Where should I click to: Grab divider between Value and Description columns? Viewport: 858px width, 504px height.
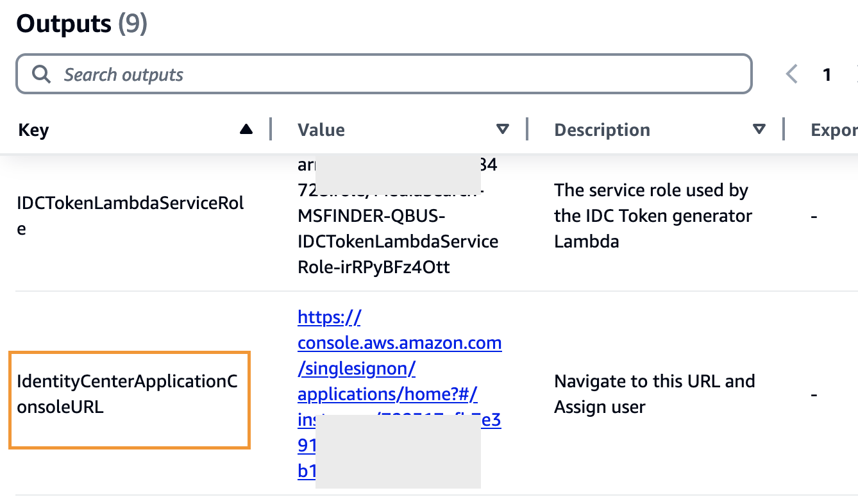527,129
